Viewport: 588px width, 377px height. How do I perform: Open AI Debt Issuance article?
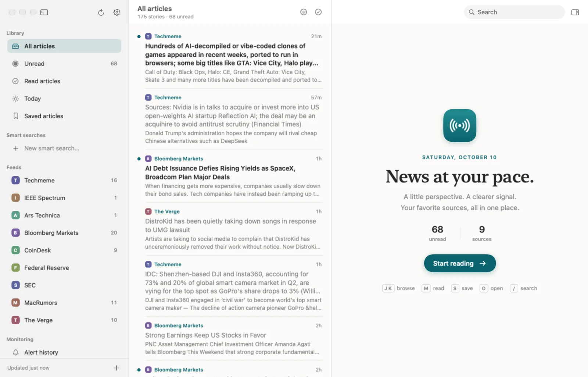tap(230, 176)
